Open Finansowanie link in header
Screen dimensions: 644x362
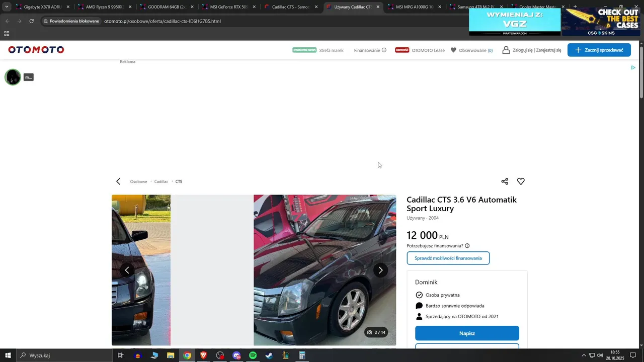(x=367, y=50)
